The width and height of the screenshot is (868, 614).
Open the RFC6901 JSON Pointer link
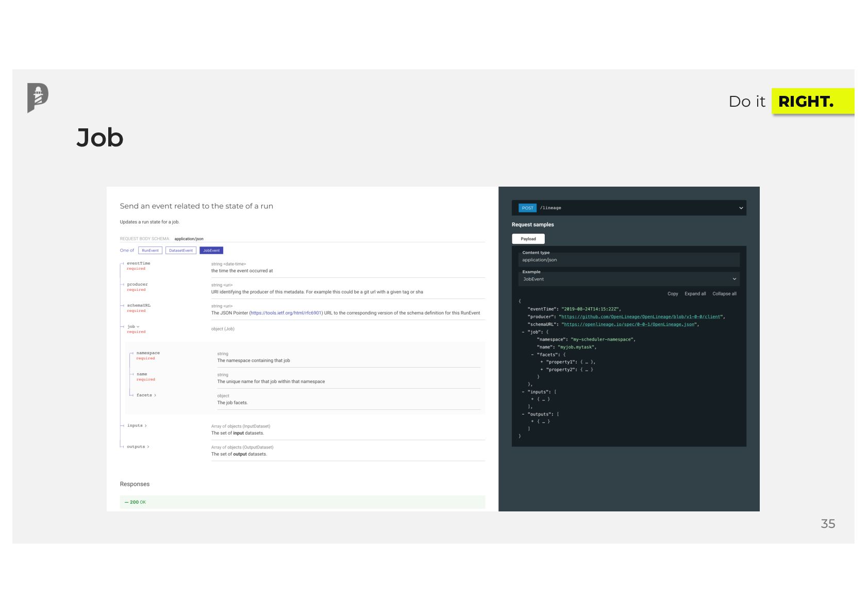pyautogui.click(x=286, y=313)
